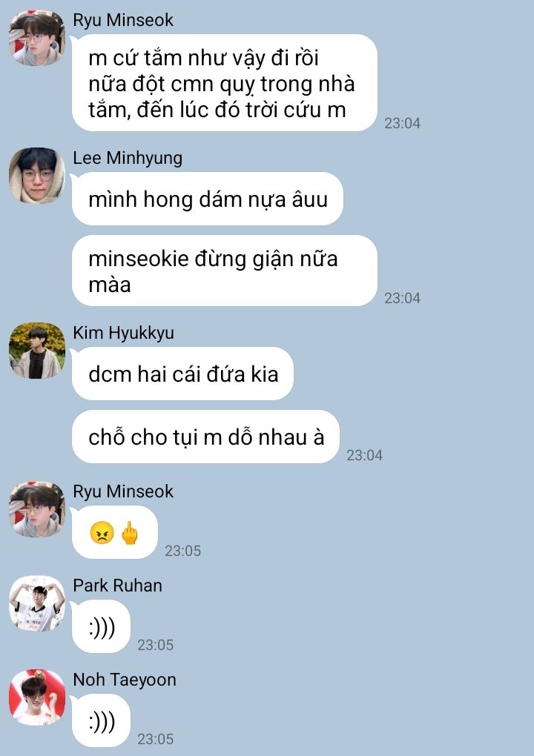This screenshot has height=756, width=534.
Task: Tap the angry face emoji
Action: [102, 533]
